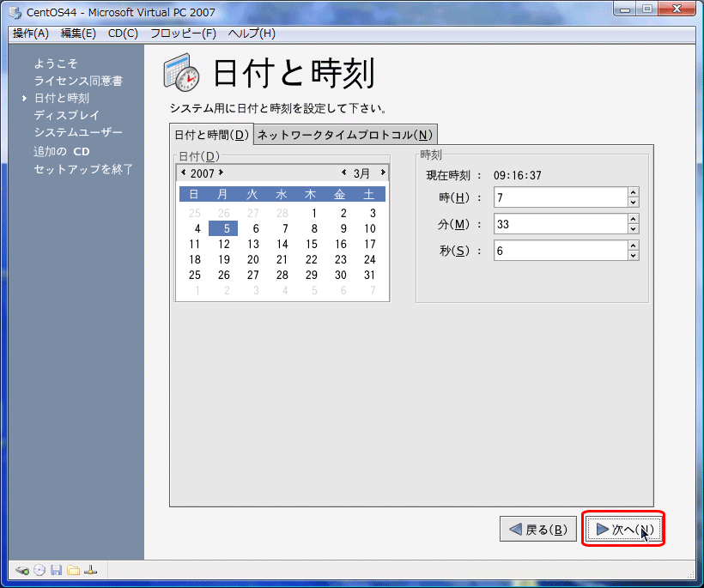This screenshot has height=588, width=704.
Task: Select March 14 in the calendar
Action: [x=282, y=244]
